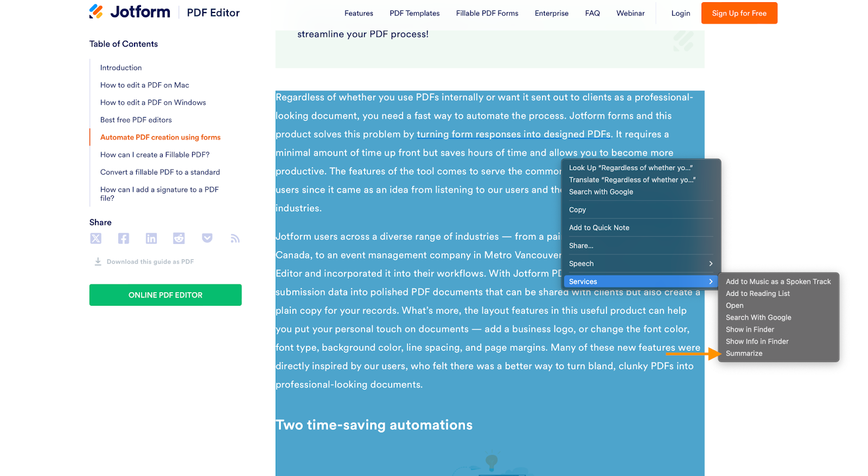Select Show in Finder

[x=750, y=330]
